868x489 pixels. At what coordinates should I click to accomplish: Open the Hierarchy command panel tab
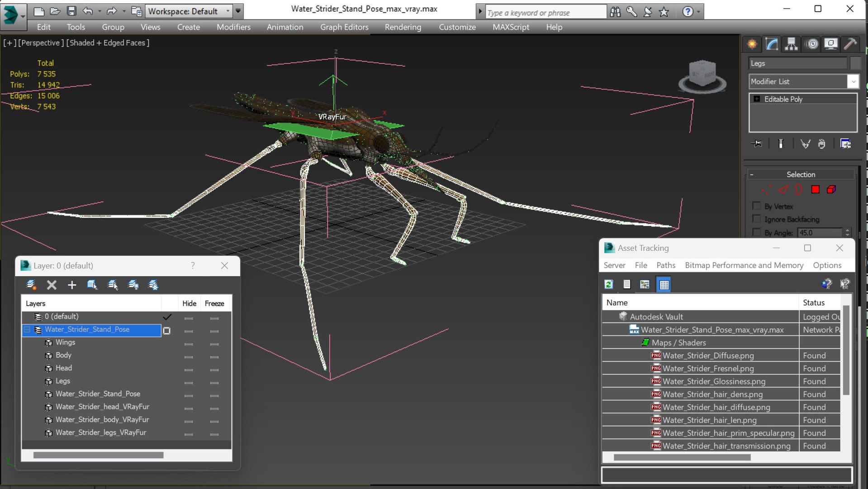(791, 44)
